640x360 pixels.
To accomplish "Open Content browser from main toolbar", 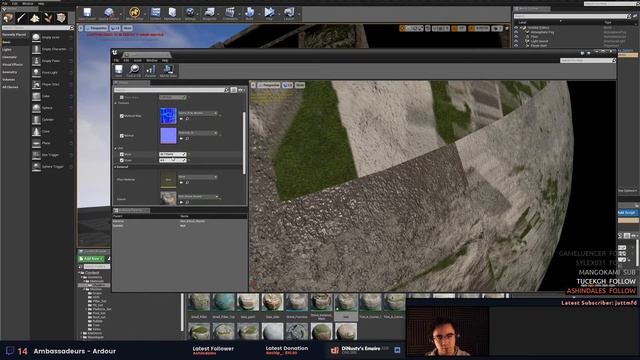I will [156, 13].
